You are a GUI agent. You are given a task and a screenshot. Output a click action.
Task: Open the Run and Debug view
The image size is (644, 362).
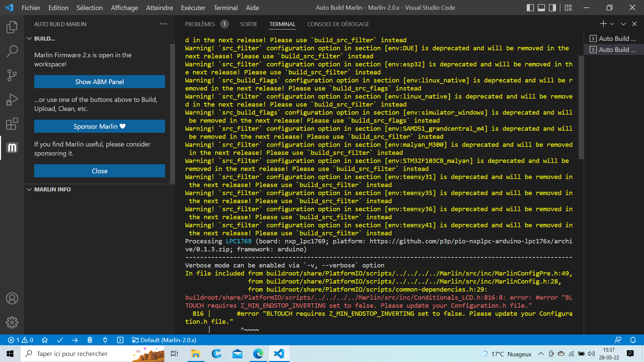pos(12,100)
